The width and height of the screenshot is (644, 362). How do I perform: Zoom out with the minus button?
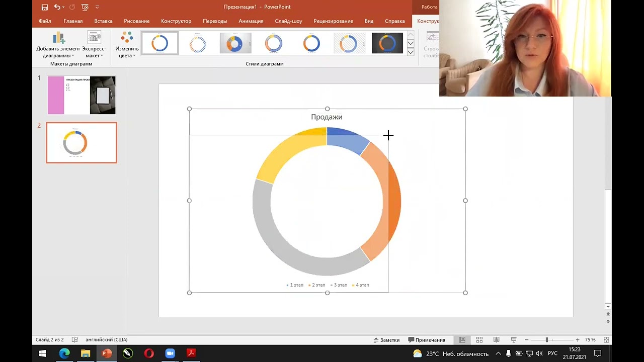coord(527,340)
